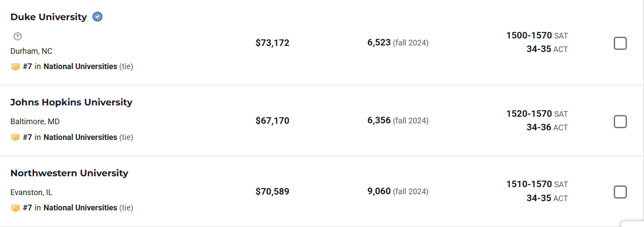Click Johns Hopkins' $67,170 tuition figure
This screenshot has width=644, height=227.
pos(272,121)
